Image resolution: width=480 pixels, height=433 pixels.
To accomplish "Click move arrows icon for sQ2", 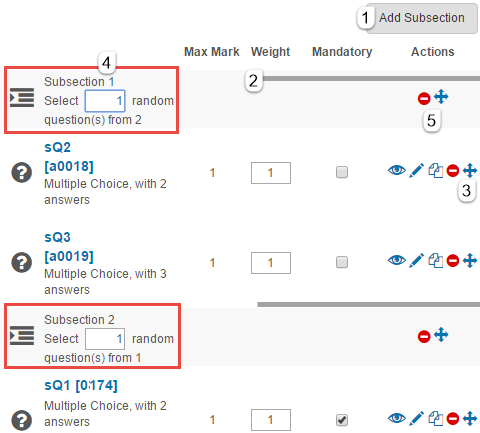I will 470,170.
